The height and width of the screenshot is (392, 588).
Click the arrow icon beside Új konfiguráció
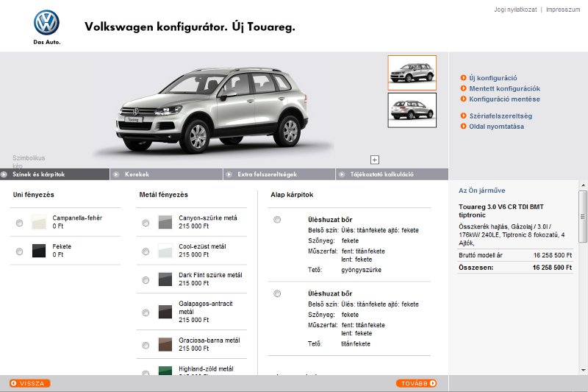(x=463, y=78)
